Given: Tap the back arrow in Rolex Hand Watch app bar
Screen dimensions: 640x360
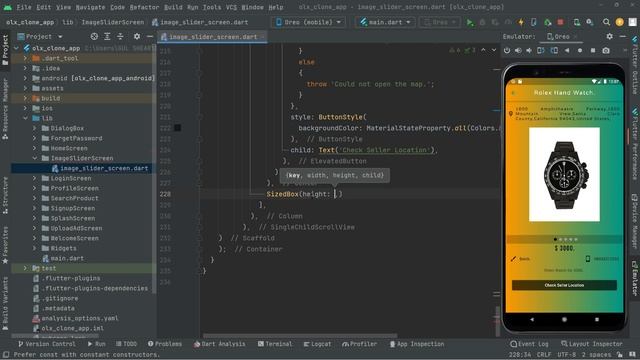Looking at the screenshot, I should coord(513,93).
